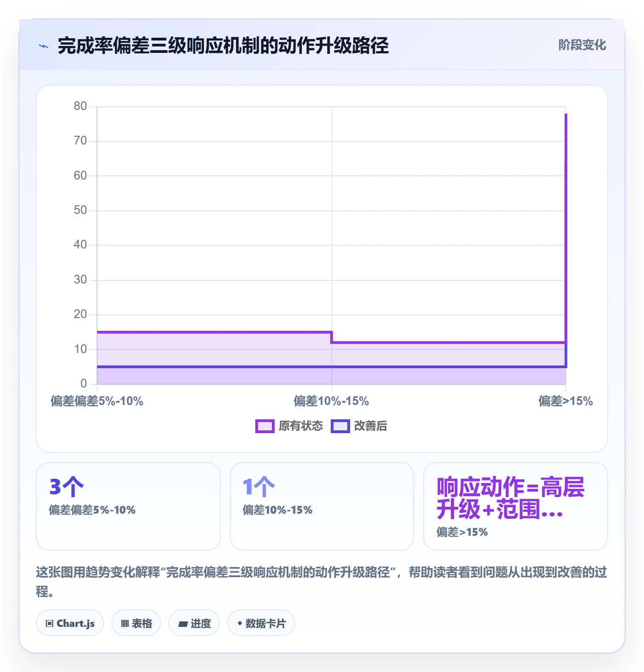Image resolution: width=644 pixels, height=672 pixels.
Task: Click the chart title 完成率偏差三级响应机制的动作升级路径
Action: (224, 46)
